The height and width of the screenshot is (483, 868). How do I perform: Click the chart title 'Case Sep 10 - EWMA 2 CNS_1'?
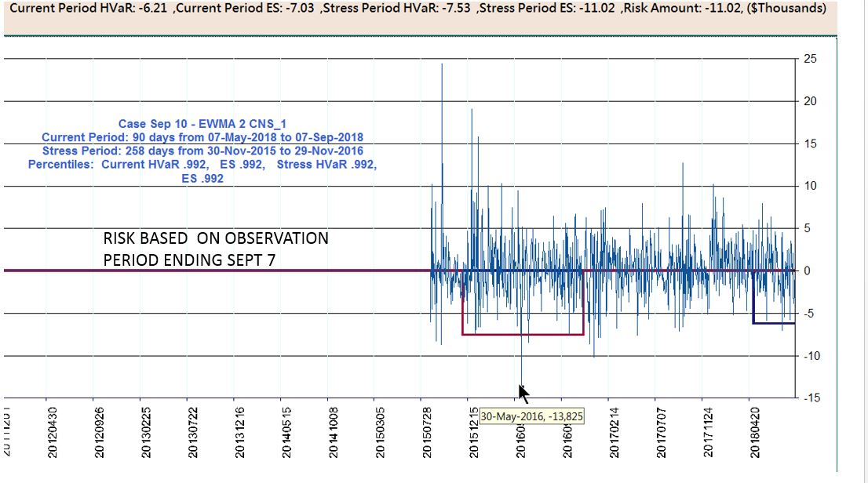pyautogui.click(x=202, y=124)
